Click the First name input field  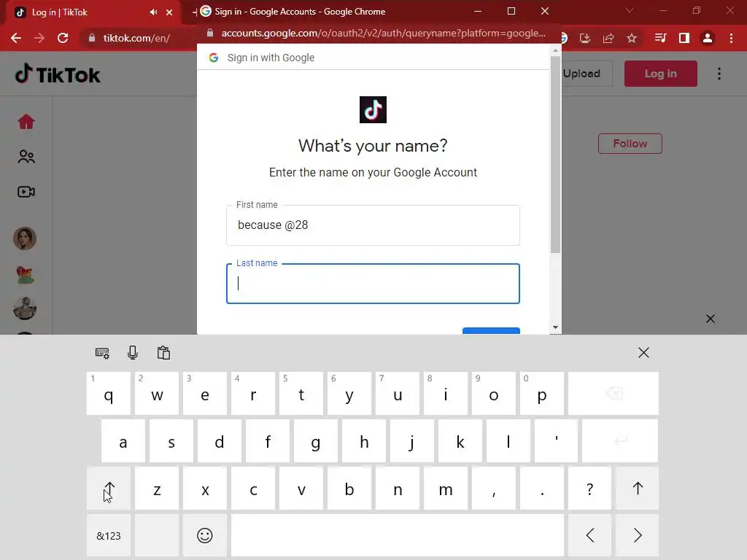click(x=373, y=225)
